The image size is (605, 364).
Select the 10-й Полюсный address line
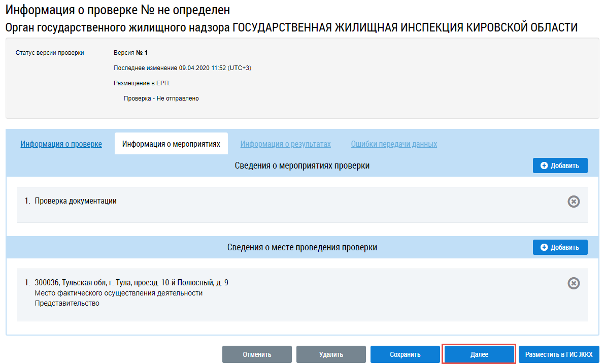pyautogui.click(x=131, y=283)
